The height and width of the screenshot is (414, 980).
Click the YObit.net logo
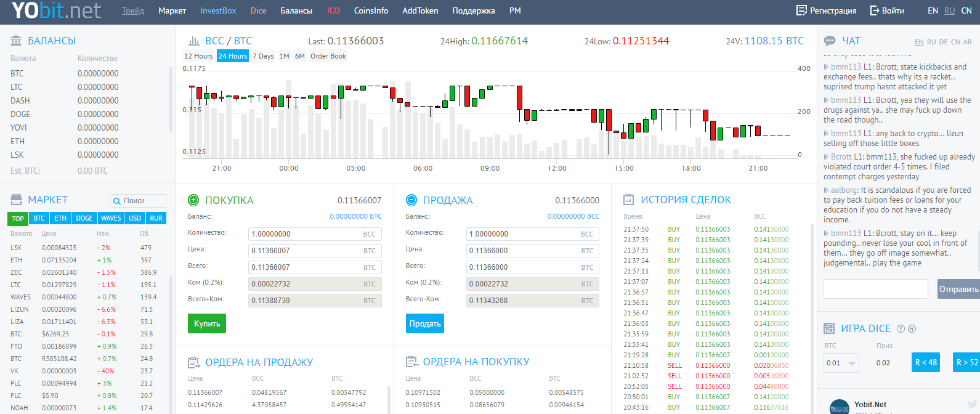pos(56,10)
